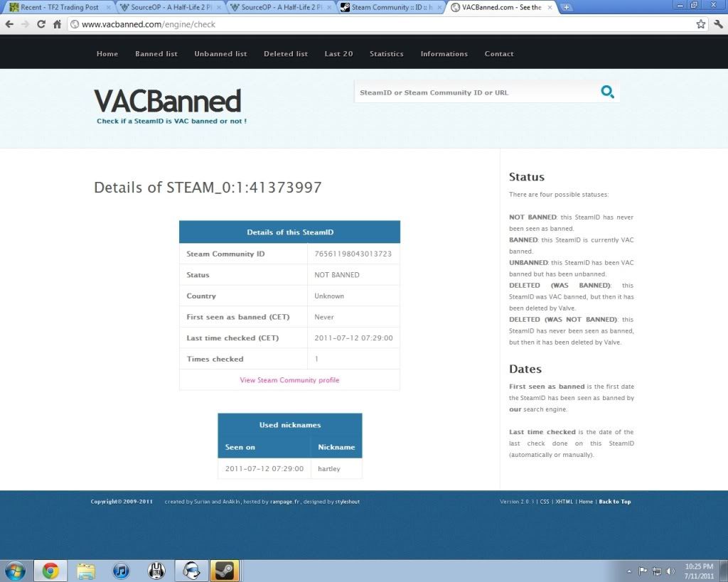This screenshot has height=582, width=728.
Task: Show hidden system tray icons
Action: [629, 571]
